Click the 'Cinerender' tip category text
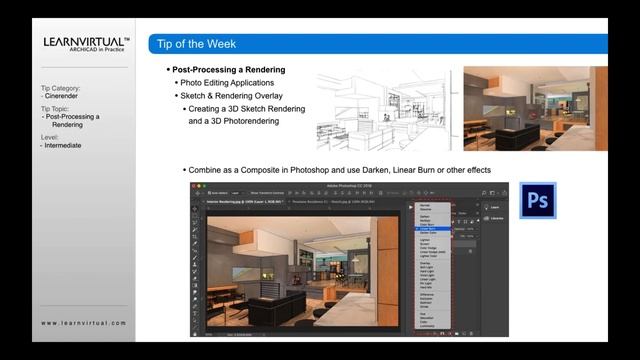This screenshot has height=360, width=640. [61, 96]
